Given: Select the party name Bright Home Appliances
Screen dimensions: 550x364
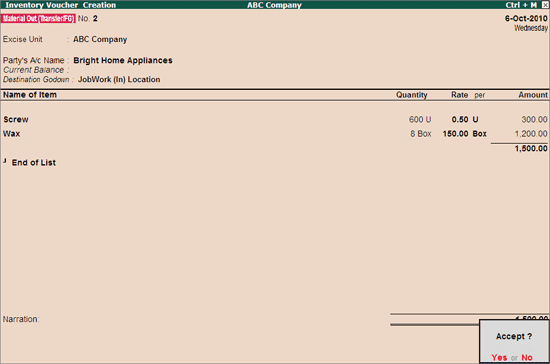Looking at the screenshot, I should coord(123,60).
